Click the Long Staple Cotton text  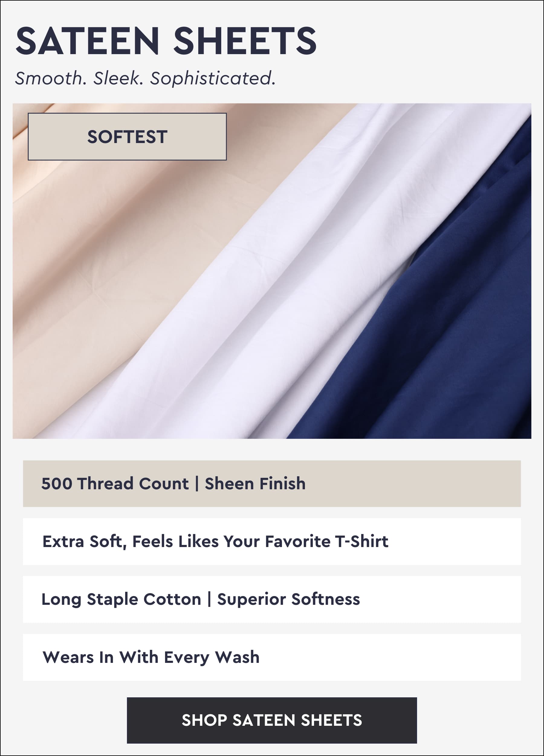(121, 600)
